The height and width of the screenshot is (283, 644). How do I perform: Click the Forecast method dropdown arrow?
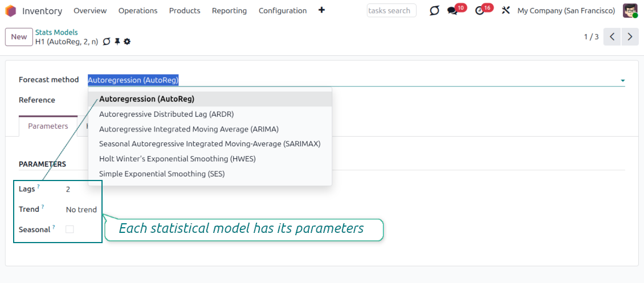623,80
